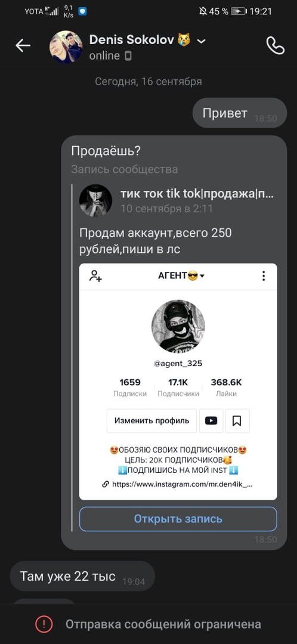The width and height of the screenshot is (297, 644).
Task: Click the Изменить профиль button
Action: coord(151,420)
